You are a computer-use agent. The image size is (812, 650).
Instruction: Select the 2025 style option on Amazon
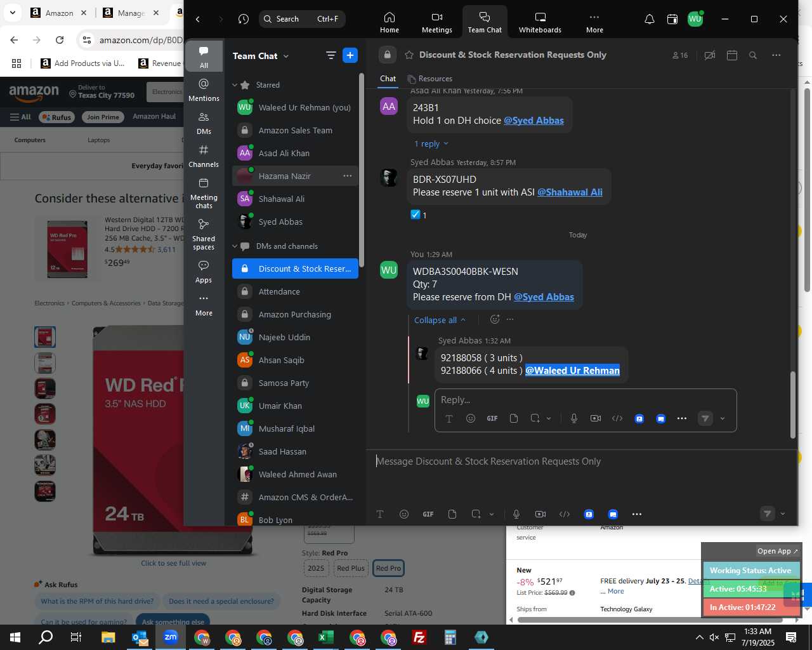(x=316, y=568)
